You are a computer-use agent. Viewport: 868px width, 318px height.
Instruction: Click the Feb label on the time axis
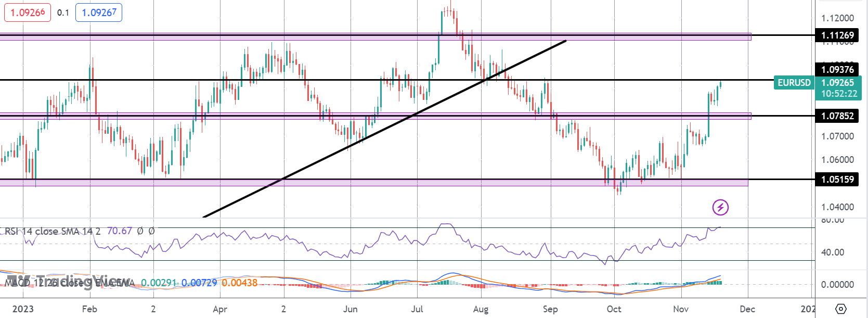(x=89, y=309)
